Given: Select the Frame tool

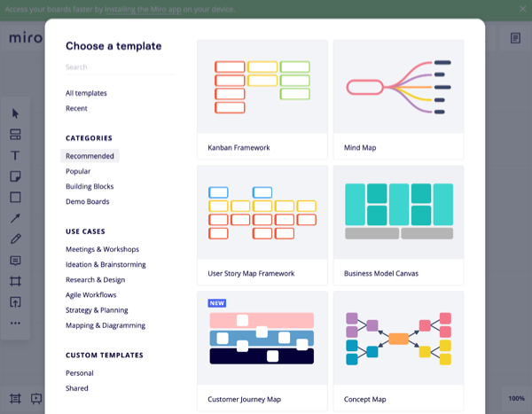Looking at the screenshot, I should click(15, 281).
